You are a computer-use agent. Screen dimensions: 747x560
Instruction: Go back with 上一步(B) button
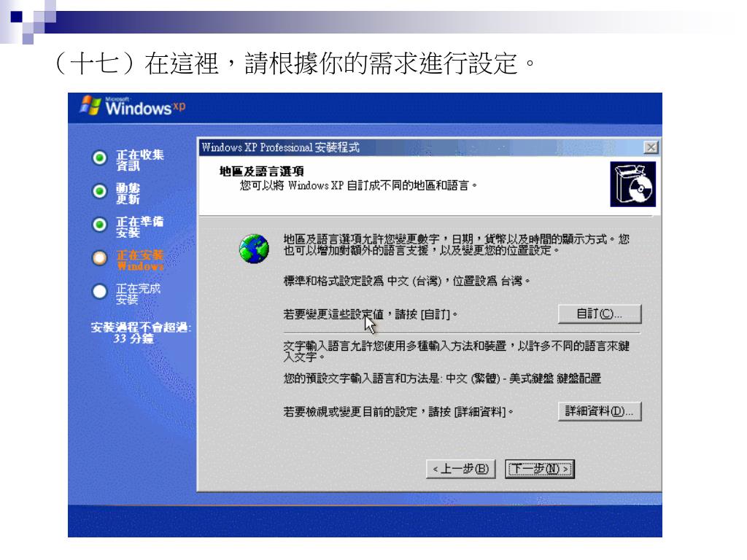461,469
